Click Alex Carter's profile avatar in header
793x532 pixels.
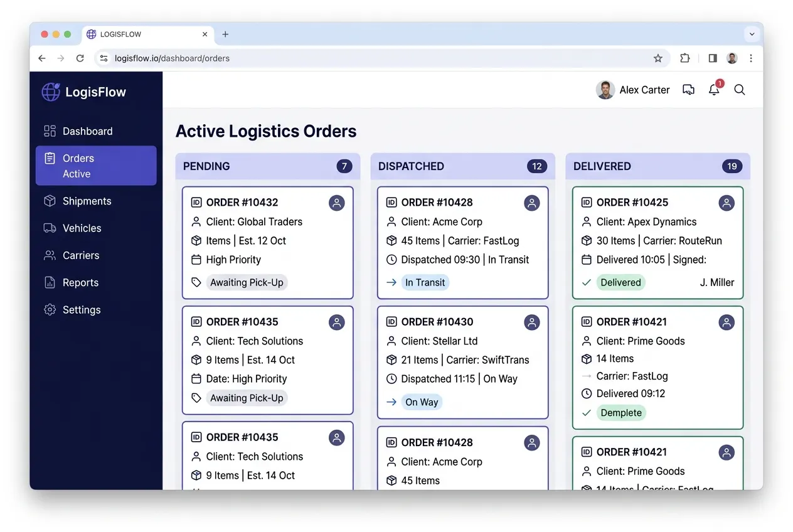[605, 90]
